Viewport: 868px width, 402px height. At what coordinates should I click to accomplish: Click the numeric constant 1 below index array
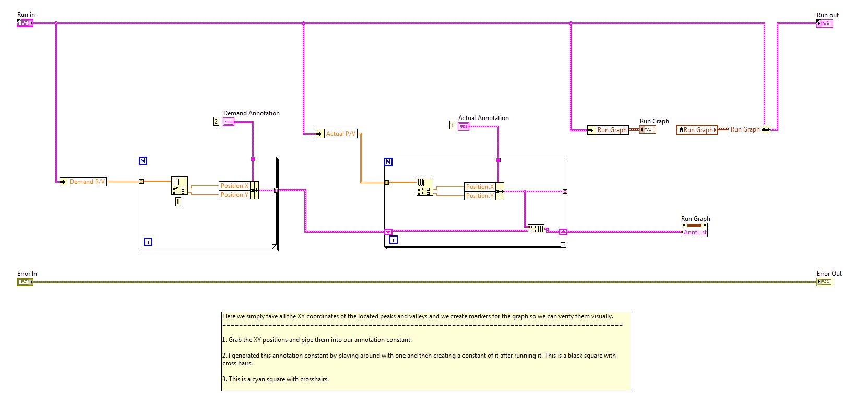pyautogui.click(x=178, y=202)
